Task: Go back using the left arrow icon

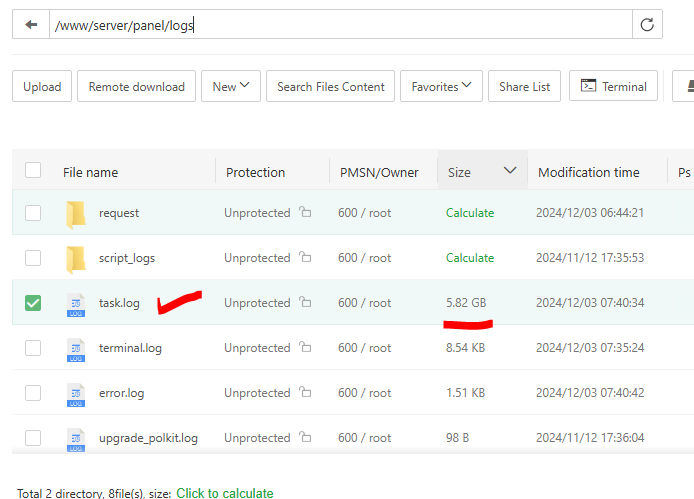Action: [x=31, y=24]
